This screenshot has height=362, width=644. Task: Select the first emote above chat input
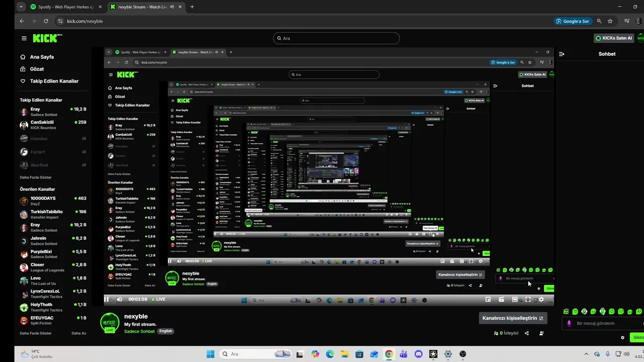pyautogui.click(x=566, y=312)
